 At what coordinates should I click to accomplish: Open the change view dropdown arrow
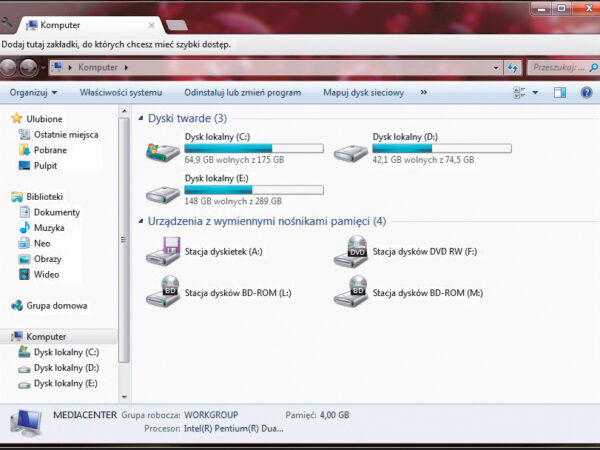pyautogui.click(x=536, y=93)
